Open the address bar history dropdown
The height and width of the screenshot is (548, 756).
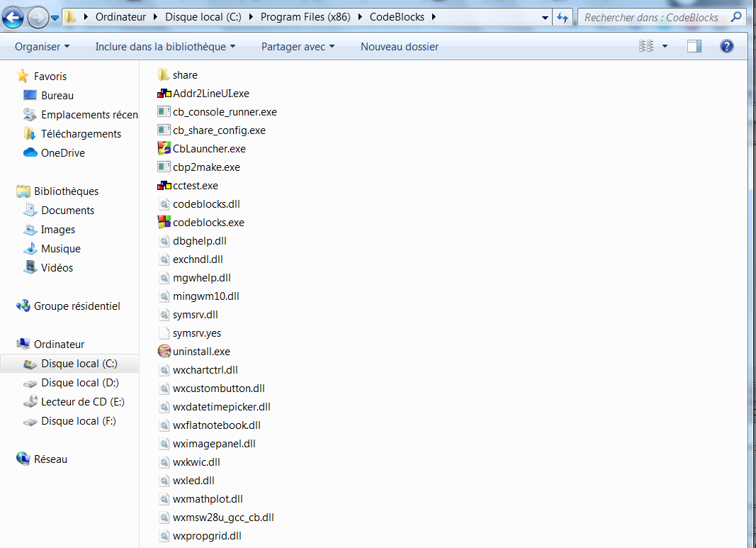544,17
